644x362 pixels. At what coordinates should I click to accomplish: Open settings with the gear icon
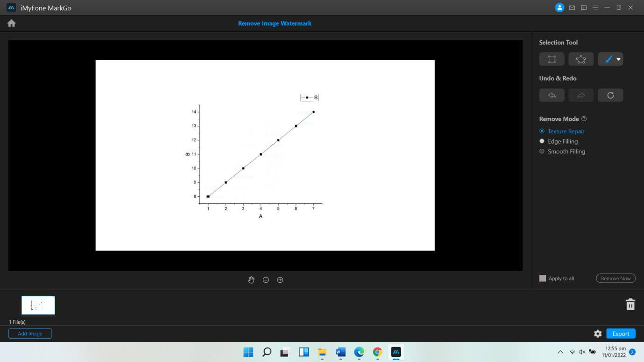(x=598, y=334)
